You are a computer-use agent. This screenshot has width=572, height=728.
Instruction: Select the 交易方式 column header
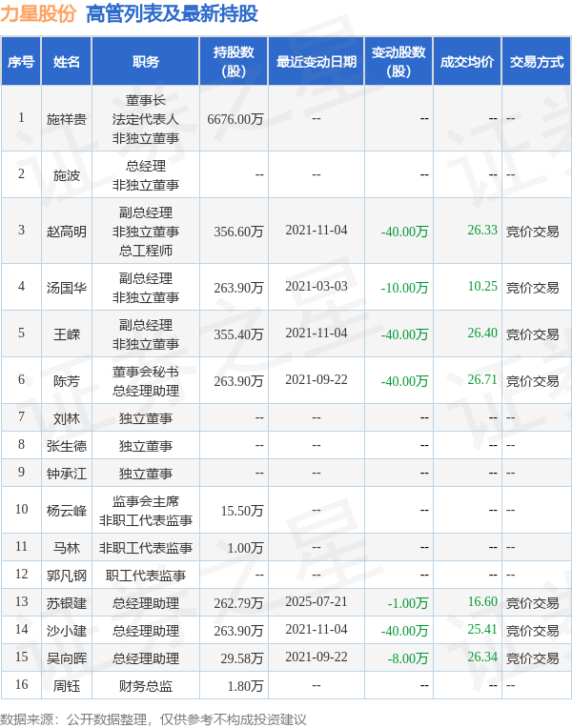pyautogui.click(x=537, y=62)
